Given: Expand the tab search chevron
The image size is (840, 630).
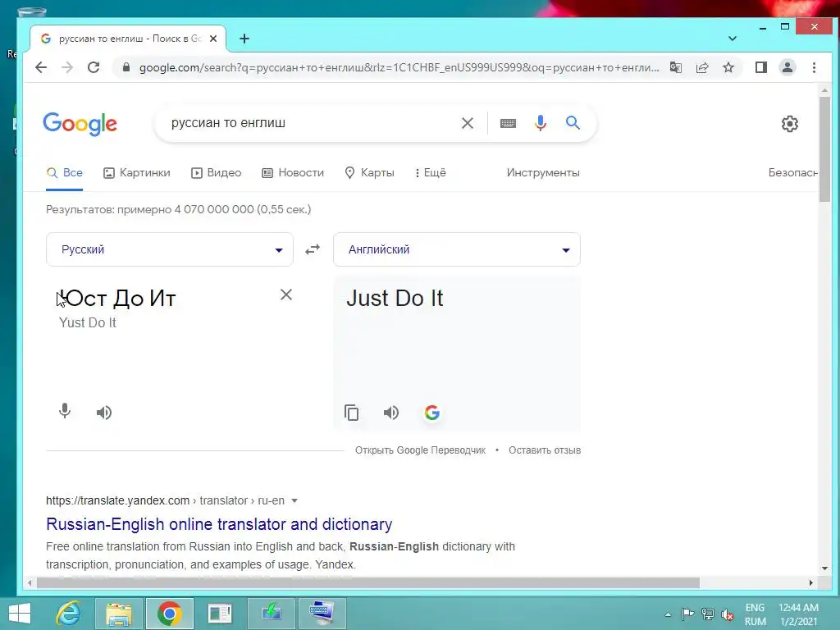Looking at the screenshot, I should (x=733, y=39).
